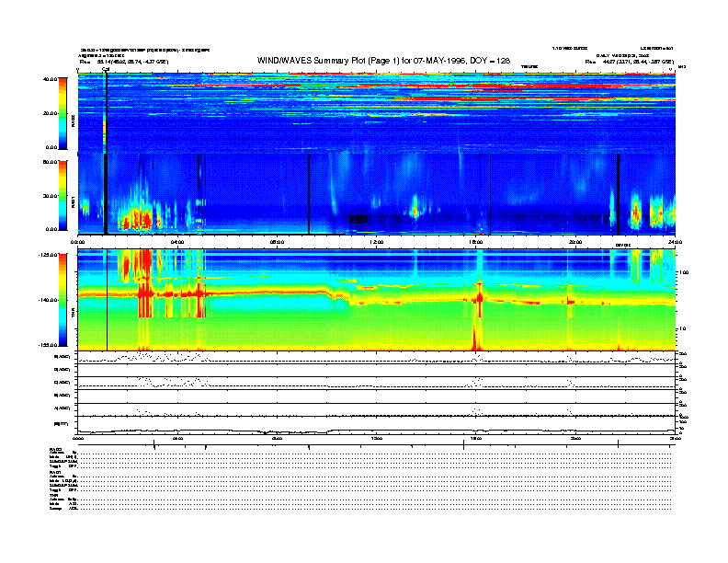
Task: Click the 08:00 time label below RAD1 panel
Action: tap(277, 242)
